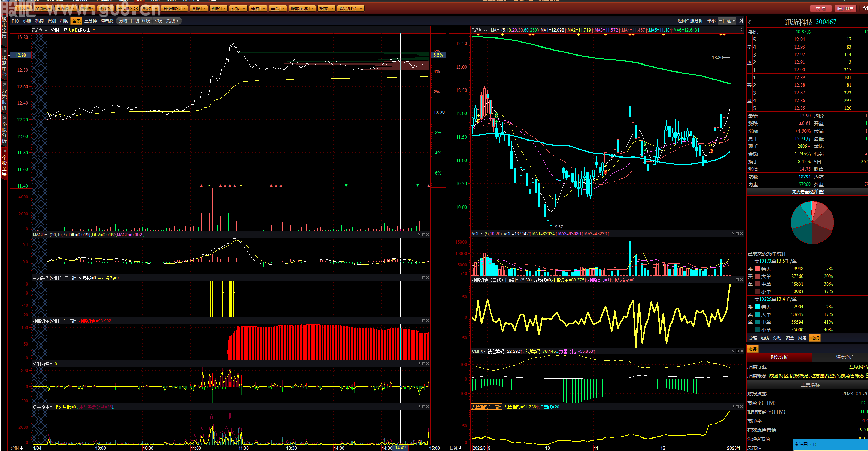Open the 周线 period dropdown
The image size is (868, 451).
tap(172, 21)
